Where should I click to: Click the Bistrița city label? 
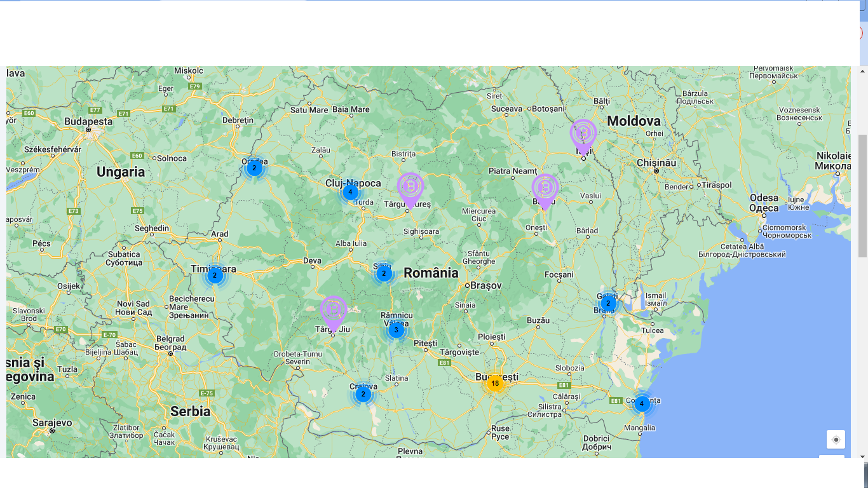pos(403,154)
